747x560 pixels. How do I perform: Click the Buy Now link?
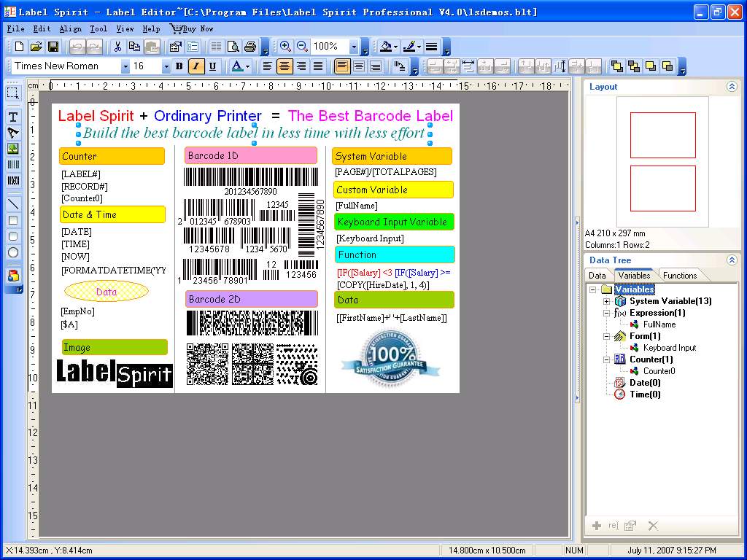click(192, 29)
